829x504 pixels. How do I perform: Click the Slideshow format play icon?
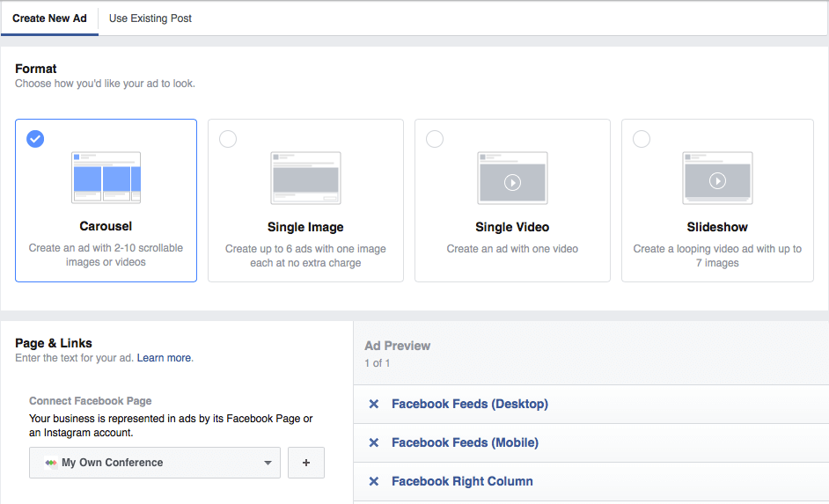coord(717,181)
